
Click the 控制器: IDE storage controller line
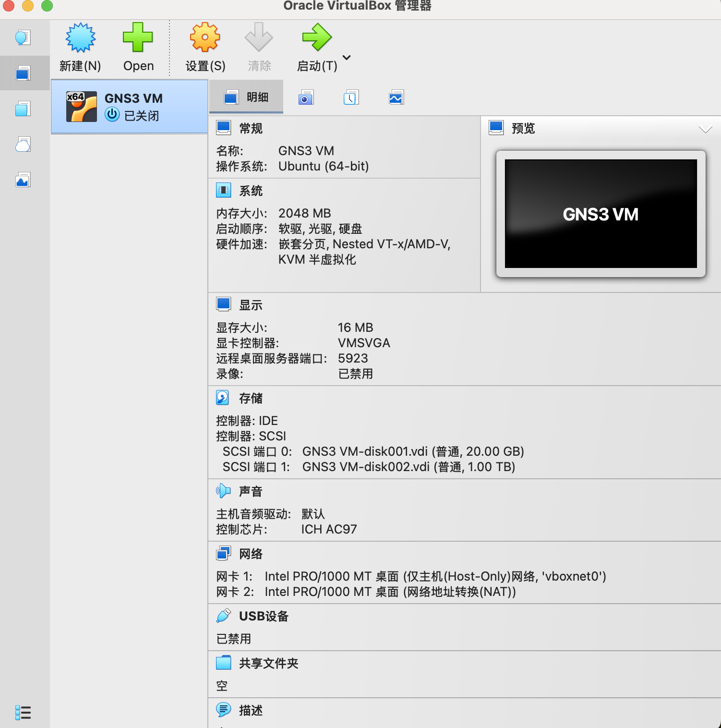[x=247, y=421]
